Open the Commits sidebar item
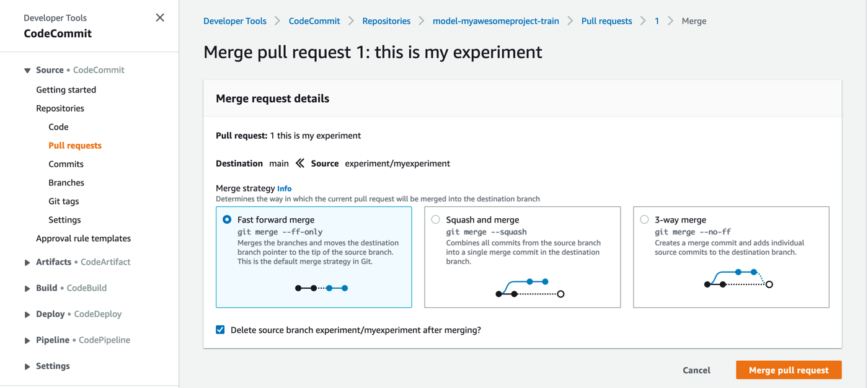Viewport: 868px width, 388px height. coord(66,164)
